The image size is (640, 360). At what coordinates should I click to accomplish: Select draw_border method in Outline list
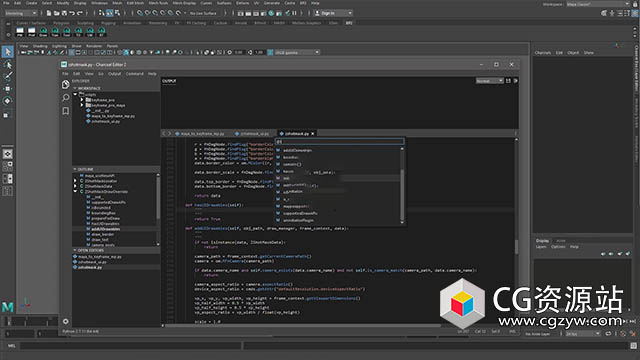[x=102, y=234]
